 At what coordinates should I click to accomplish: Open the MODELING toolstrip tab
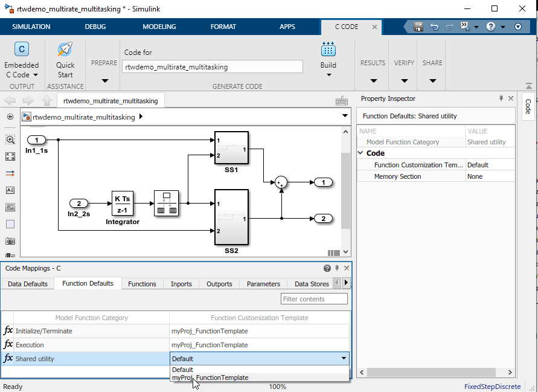159,27
